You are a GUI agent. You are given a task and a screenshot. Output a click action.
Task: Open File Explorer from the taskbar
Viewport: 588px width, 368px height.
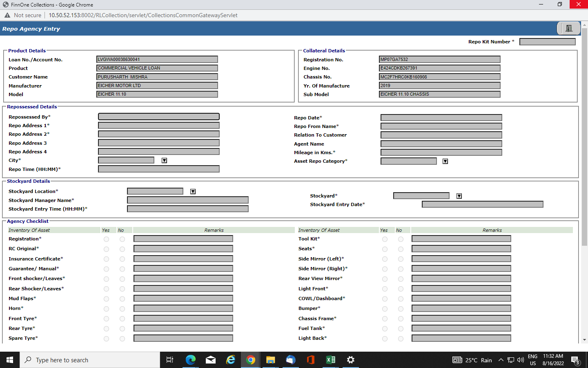tap(271, 360)
